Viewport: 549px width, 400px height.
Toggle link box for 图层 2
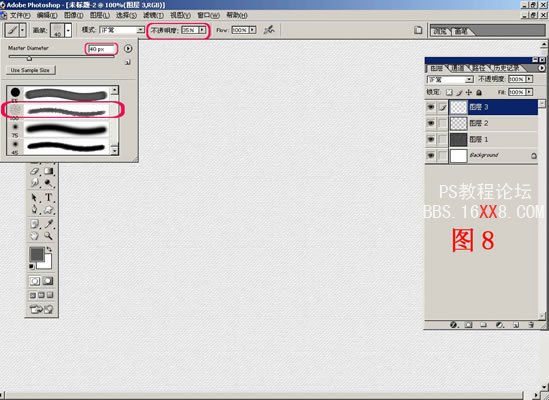pos(443,123)
